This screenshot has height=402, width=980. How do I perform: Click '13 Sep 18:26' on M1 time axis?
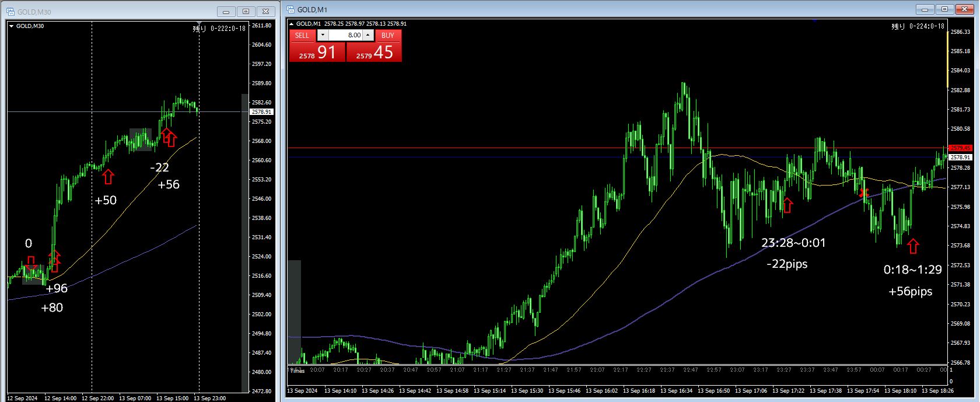coord(938,390)
